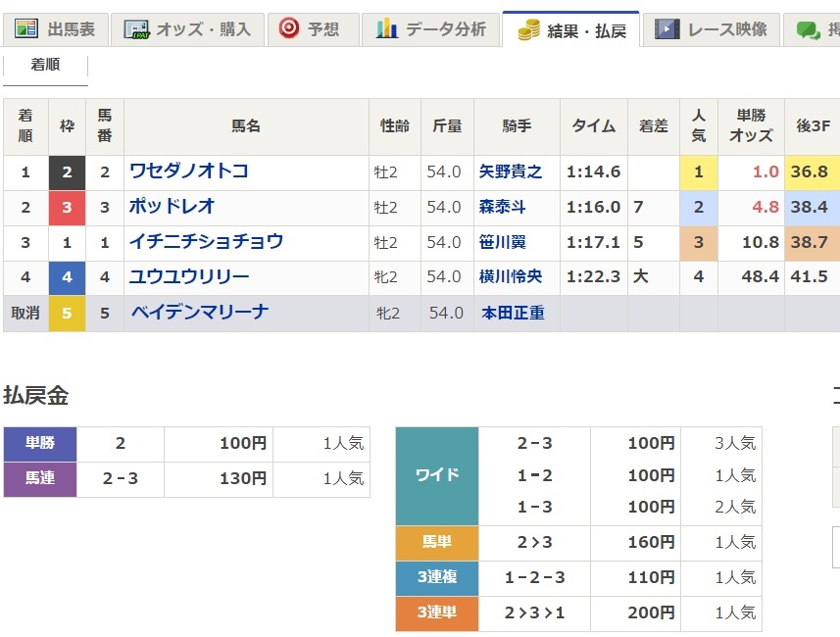Click the 1-2-3 combination
840x637 pixels.
[x=534, y=577]
